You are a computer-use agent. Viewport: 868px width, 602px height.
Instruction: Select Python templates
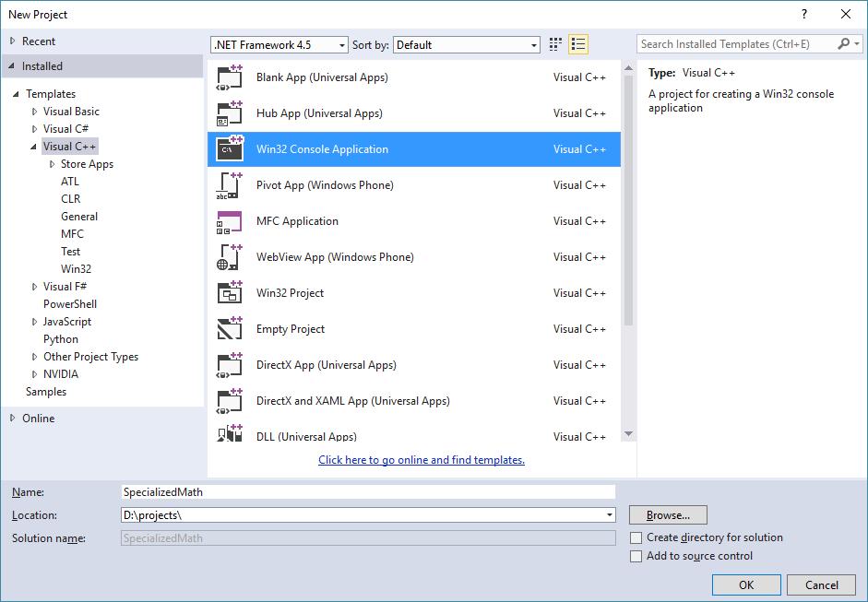pos(60,339)
